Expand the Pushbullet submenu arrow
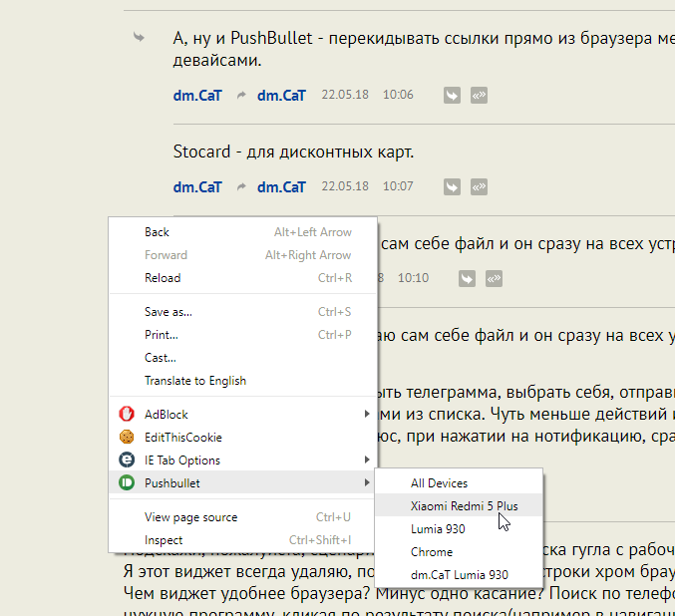The height and width of the screenshot is (616, 675). pos(366,482)
